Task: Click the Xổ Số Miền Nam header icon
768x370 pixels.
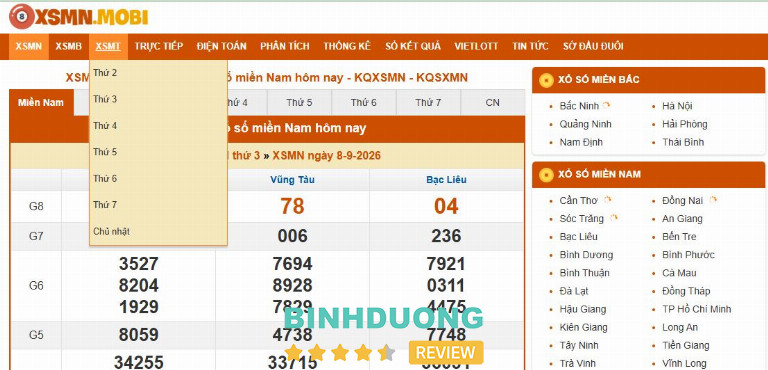Action: (546, 174)
